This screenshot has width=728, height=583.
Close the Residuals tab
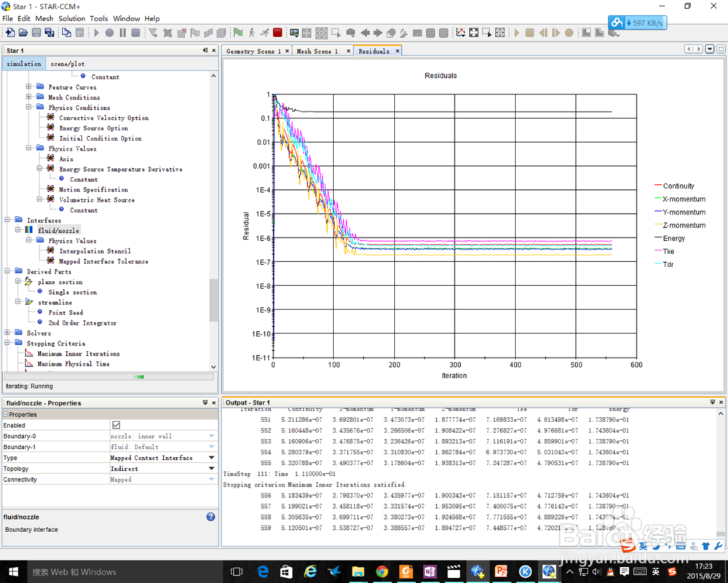(x=397, y=51)
